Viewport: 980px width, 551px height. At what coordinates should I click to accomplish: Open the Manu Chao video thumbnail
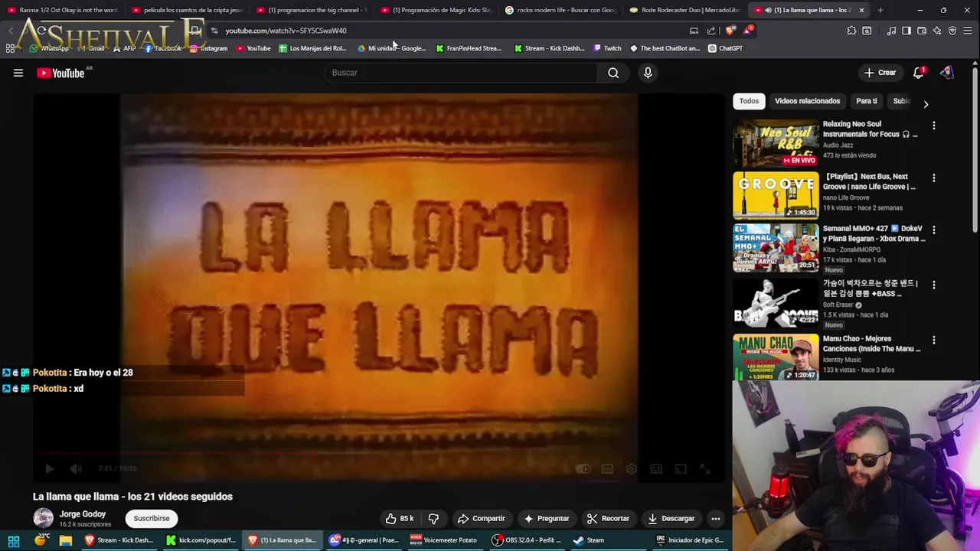[776, 357]
